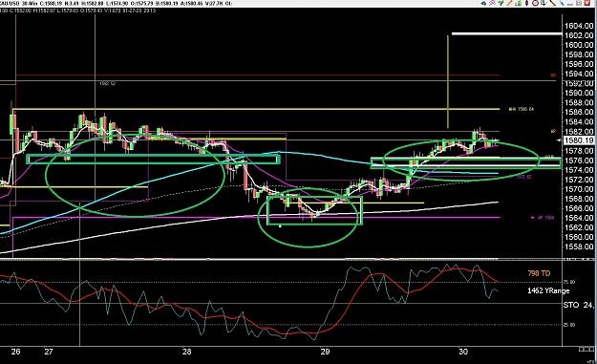Open the pink crossed-lines studies icon

492,3
